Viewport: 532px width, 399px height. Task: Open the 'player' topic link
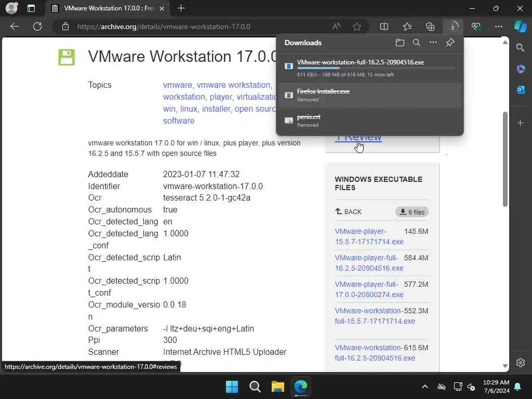click(x=220, y=97)
